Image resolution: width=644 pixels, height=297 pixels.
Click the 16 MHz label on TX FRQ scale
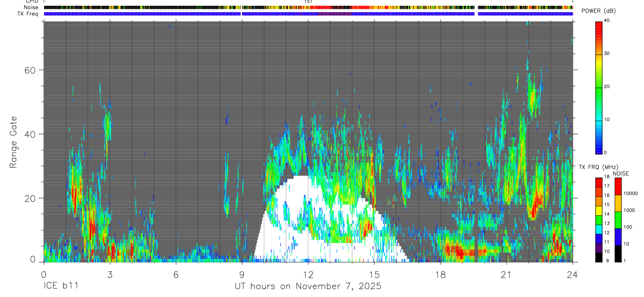click(x=607, y=195)
